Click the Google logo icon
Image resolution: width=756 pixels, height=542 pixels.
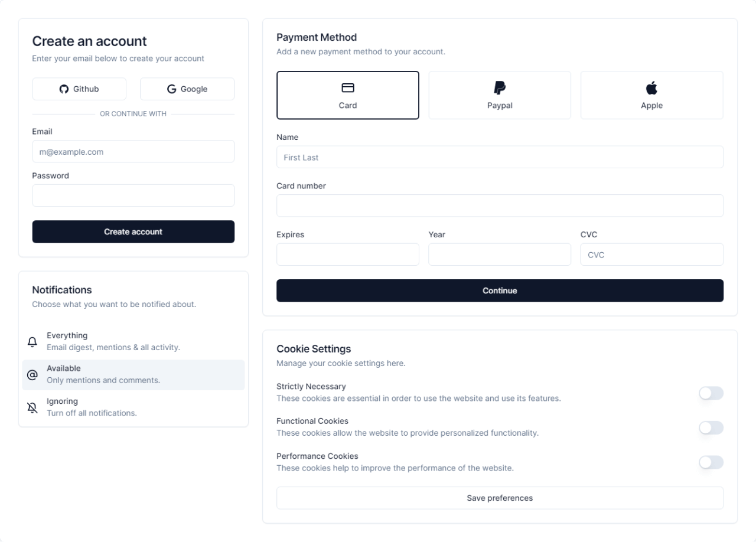172,89
